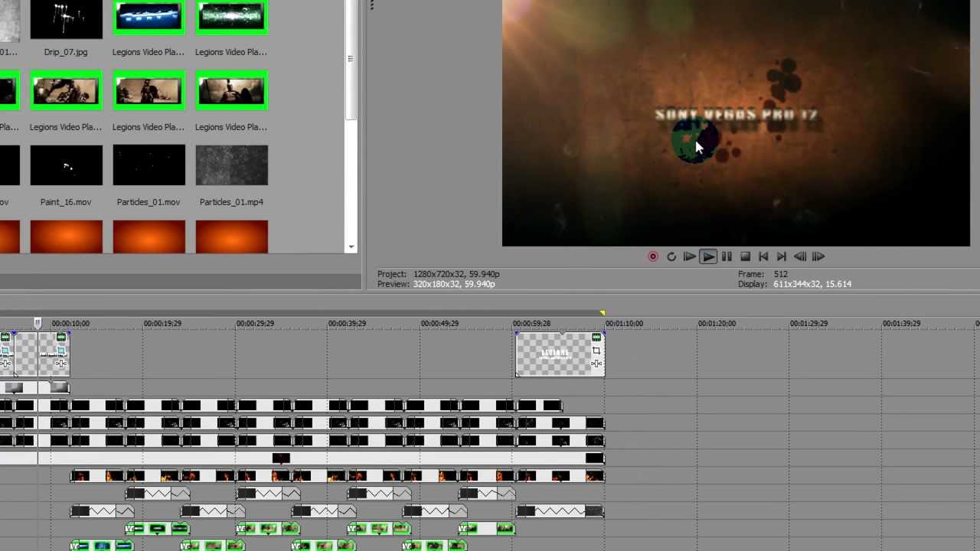Click Play From Start in preview transport
Screen dimensions: 980x551
pos(690,257)
